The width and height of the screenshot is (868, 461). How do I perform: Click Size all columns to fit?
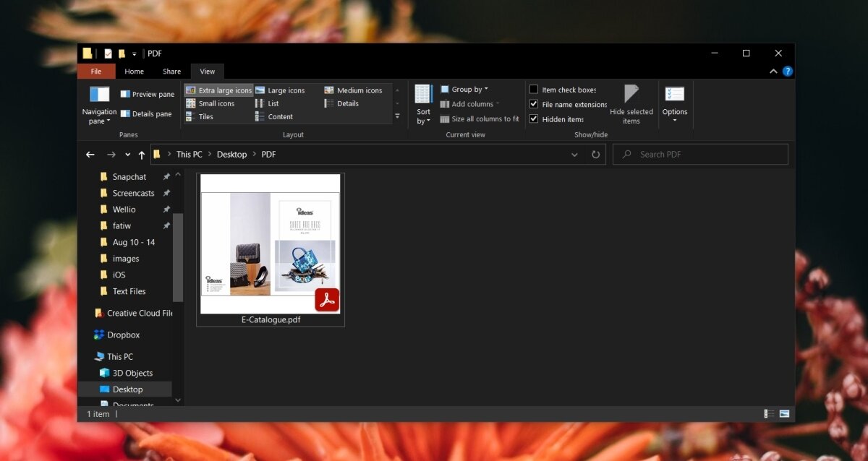480,119
